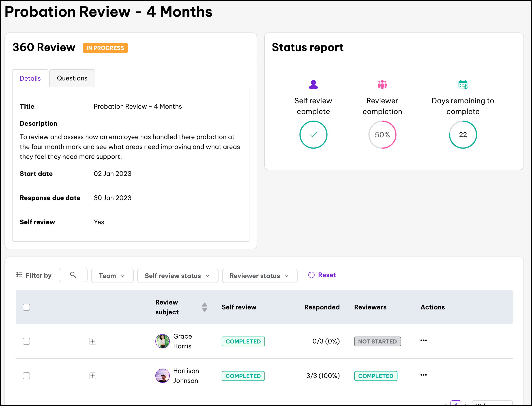Click the Filter by sliders icon
532x406 pixels.
[x=19, y=275]
